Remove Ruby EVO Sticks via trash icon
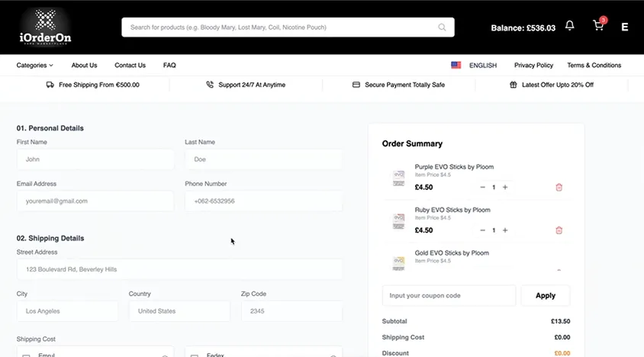This screenshot has width=644, height=357. click(x=559, y=230)
